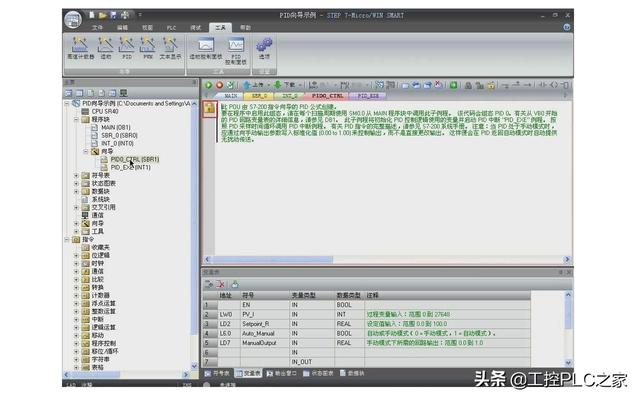The height and width of the screenshot is (400, 640).
Task: Select INT_0 (INT0) in the project tree
Action: pyautogui.click(x=117, y=143)
